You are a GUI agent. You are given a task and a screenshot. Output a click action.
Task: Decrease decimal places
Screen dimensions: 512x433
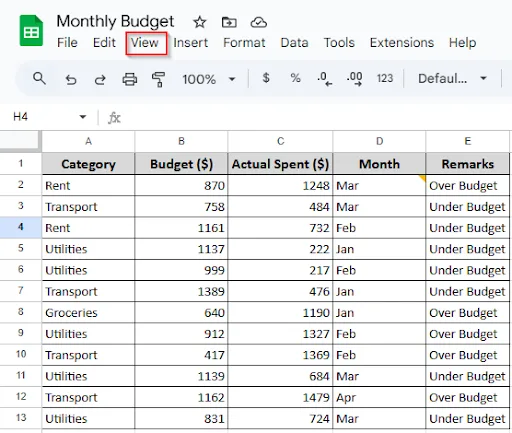pos(325,79)
